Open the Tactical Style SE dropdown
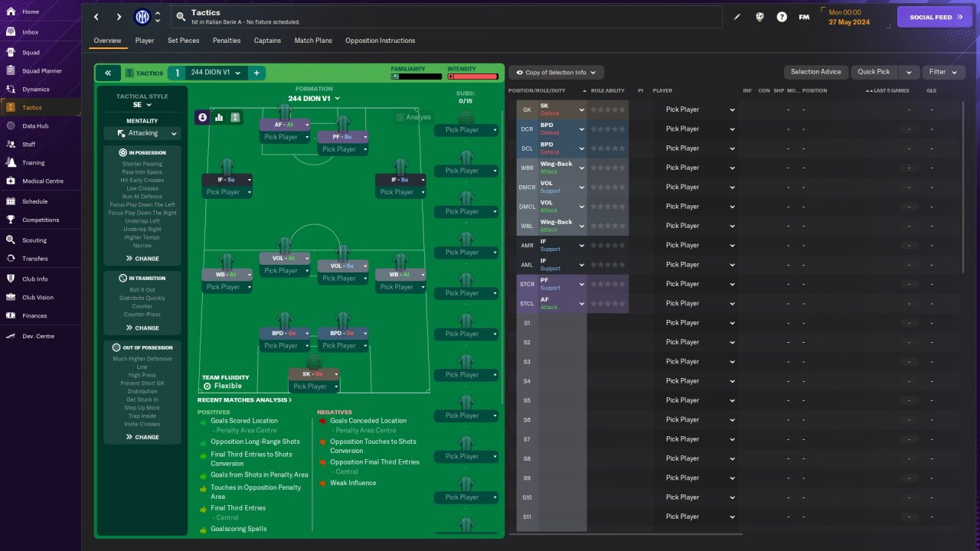 (142, 105)
